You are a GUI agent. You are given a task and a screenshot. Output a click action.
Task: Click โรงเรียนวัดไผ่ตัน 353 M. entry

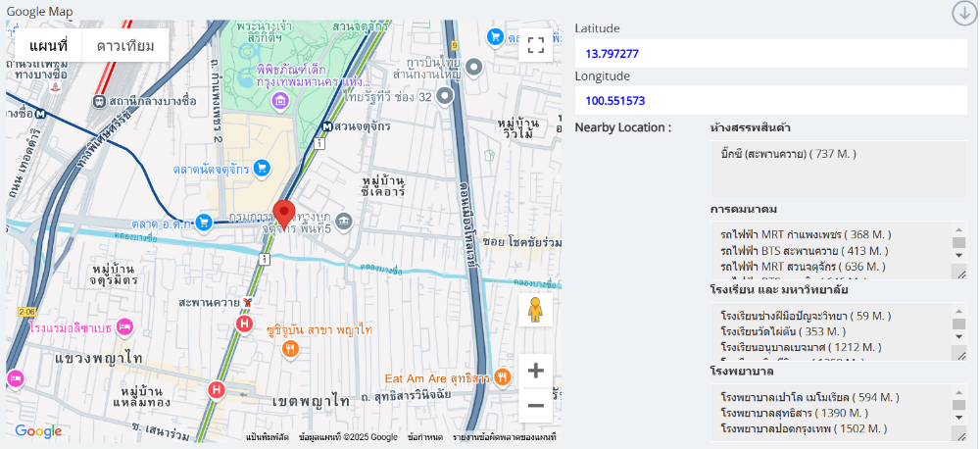782,330
